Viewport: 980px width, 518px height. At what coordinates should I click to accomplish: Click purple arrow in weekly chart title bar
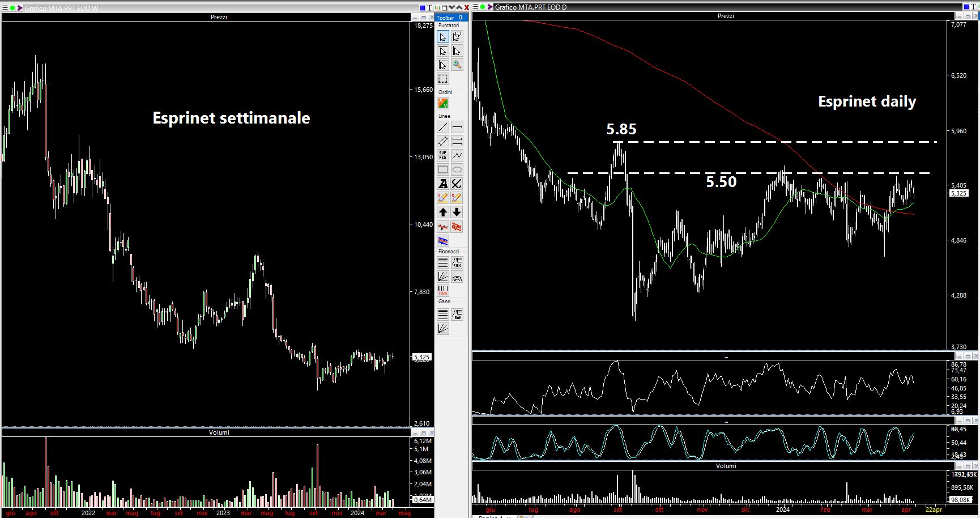click(20, 8)
